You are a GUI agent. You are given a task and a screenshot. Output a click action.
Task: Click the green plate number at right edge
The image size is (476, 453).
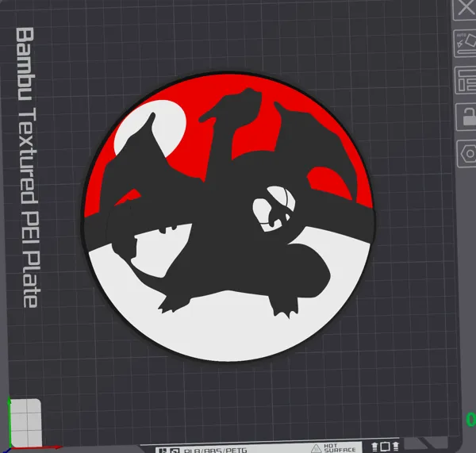click(x=471, y=420)
